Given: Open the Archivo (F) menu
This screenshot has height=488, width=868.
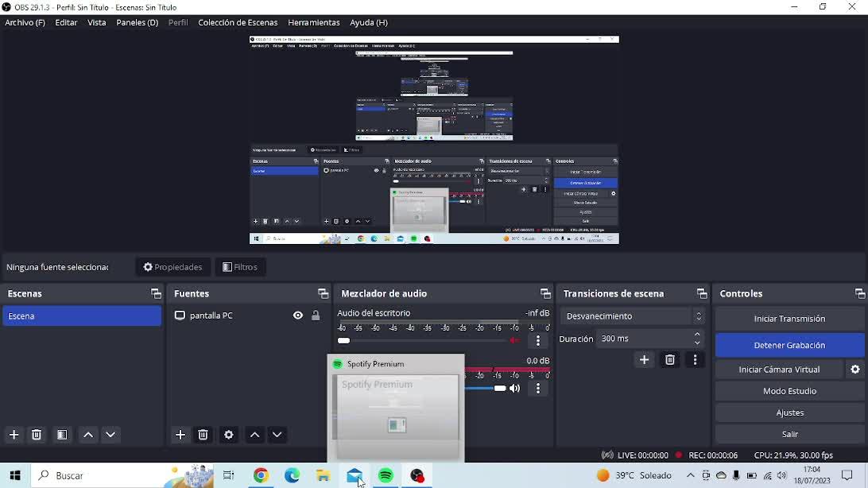Looking at the screenshot, I should tap(25, 23).
